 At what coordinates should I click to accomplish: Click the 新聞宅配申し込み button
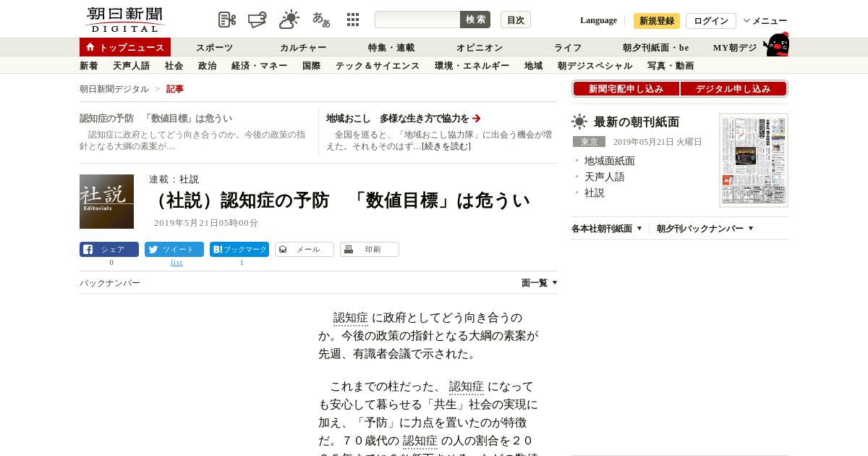coord(626,89)
